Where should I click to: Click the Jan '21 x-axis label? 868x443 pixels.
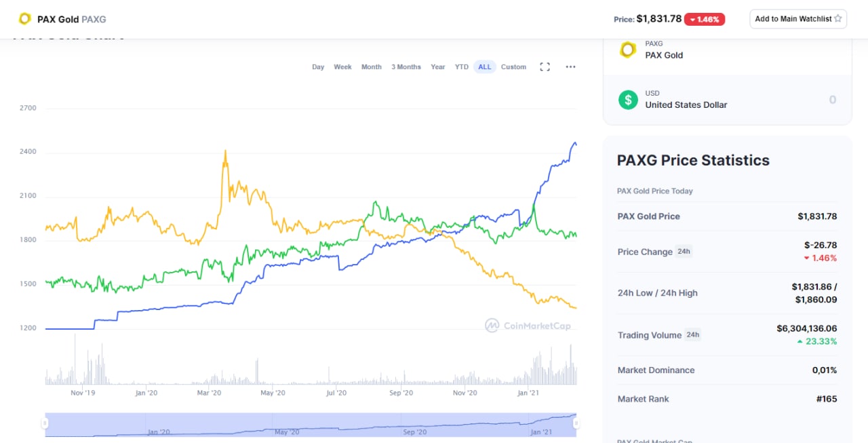click(x=528, y=393)
